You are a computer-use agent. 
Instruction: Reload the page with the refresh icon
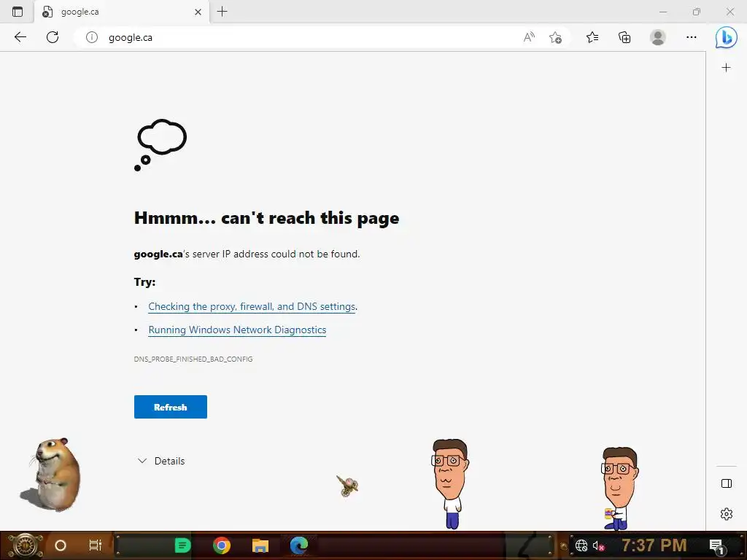(53, 37)
